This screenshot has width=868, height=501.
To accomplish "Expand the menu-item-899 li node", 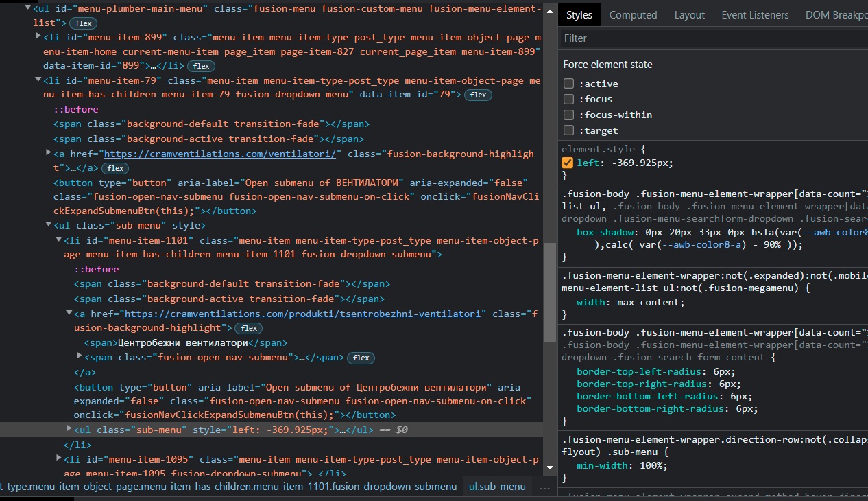I will point(38,36).
